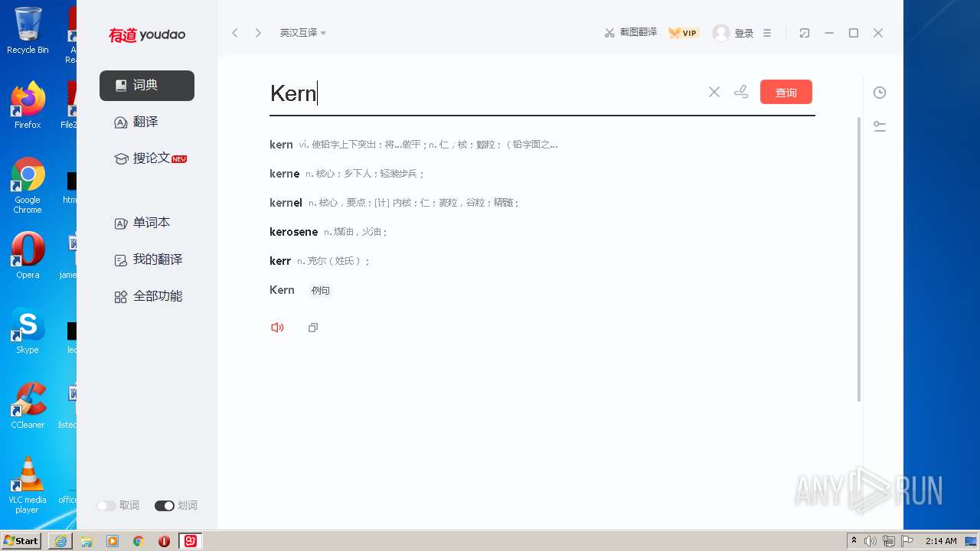Select the 'kerosene' suggestion
Image resolution: width=980 pixels, height=551 pixels.
click(329, 232)
